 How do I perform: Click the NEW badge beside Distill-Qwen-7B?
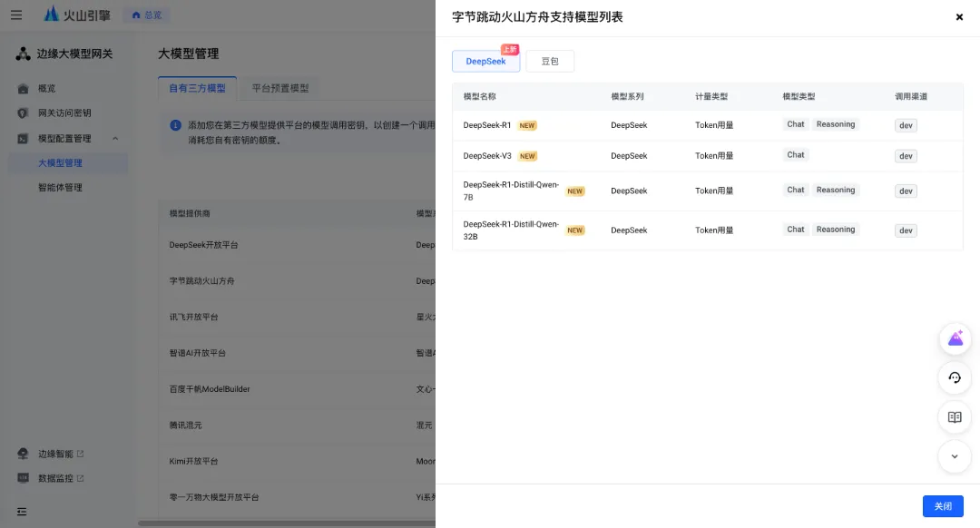click(575, 191)
